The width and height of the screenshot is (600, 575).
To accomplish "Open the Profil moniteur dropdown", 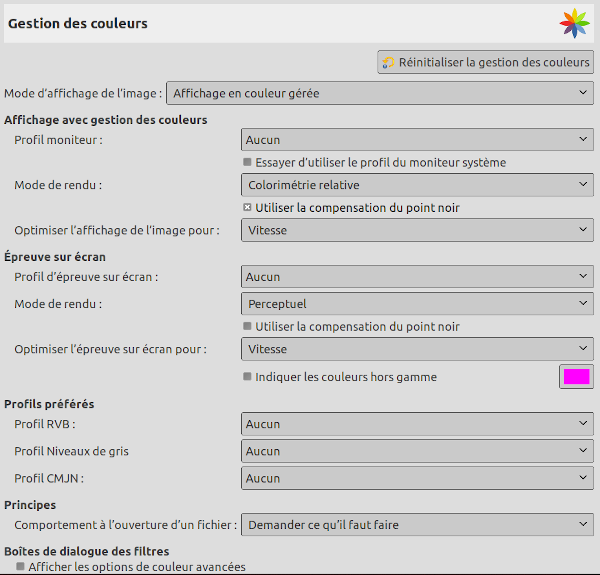I will (x=417, y=140).
